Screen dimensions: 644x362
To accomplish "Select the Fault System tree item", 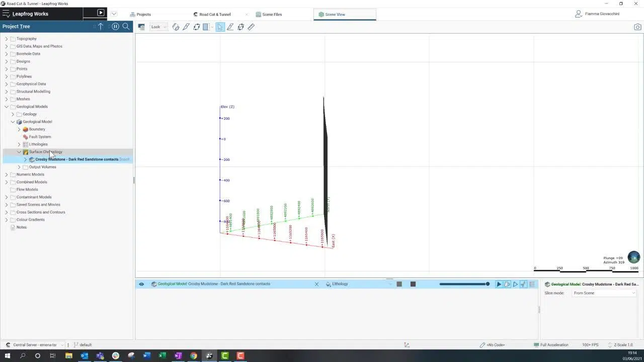I will [40, 137].
